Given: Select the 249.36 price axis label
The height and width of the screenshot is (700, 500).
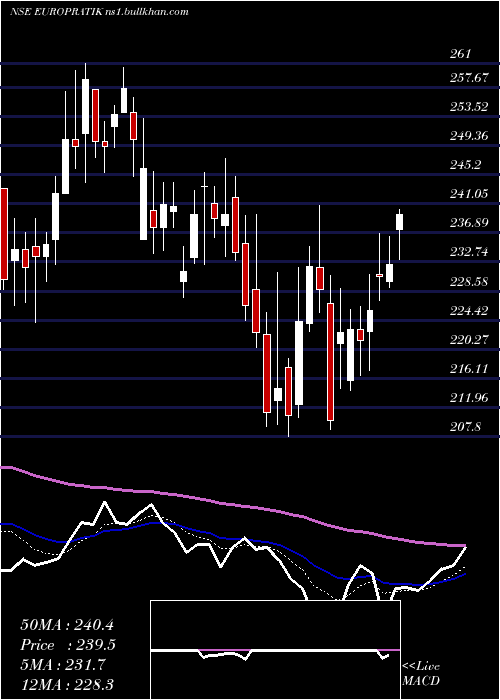Looking at the screenshot, I should (469, 136).
